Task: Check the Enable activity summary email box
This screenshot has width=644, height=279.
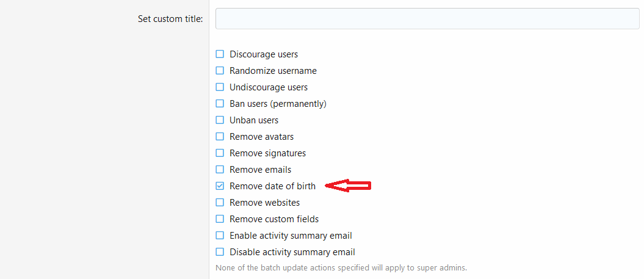Action: [x=220, y=236]
